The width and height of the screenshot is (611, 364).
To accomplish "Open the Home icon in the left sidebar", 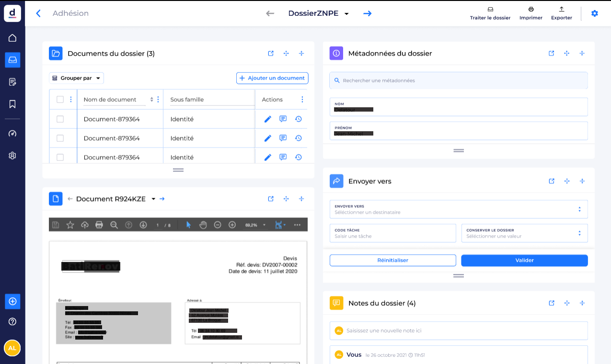I will [x=12, y=37].
